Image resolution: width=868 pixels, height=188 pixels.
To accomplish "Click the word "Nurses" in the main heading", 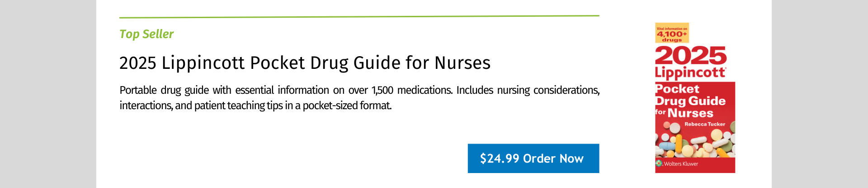I will 462,63.
